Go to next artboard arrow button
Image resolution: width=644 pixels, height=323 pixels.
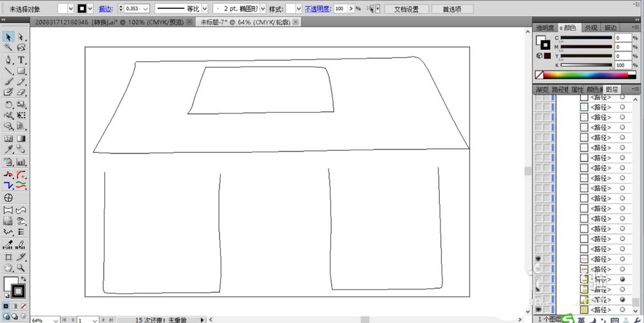point(104,320)
